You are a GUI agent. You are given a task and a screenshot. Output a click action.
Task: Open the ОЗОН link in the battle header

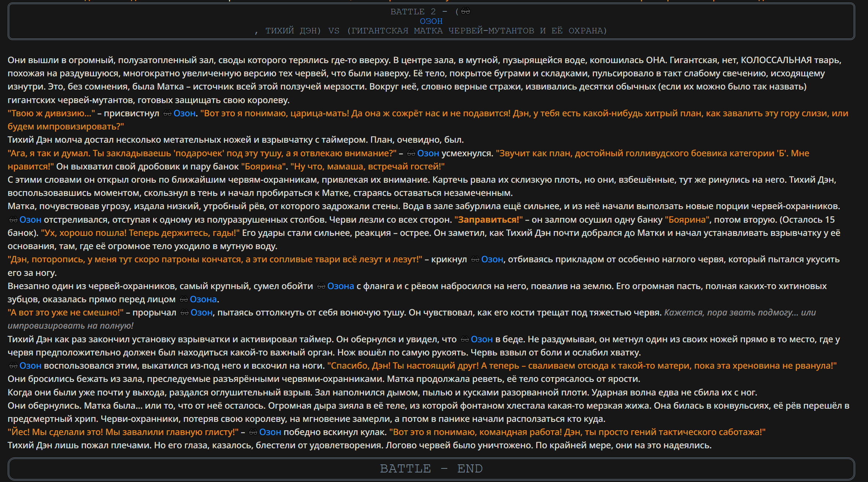click(x=431, y=21)
